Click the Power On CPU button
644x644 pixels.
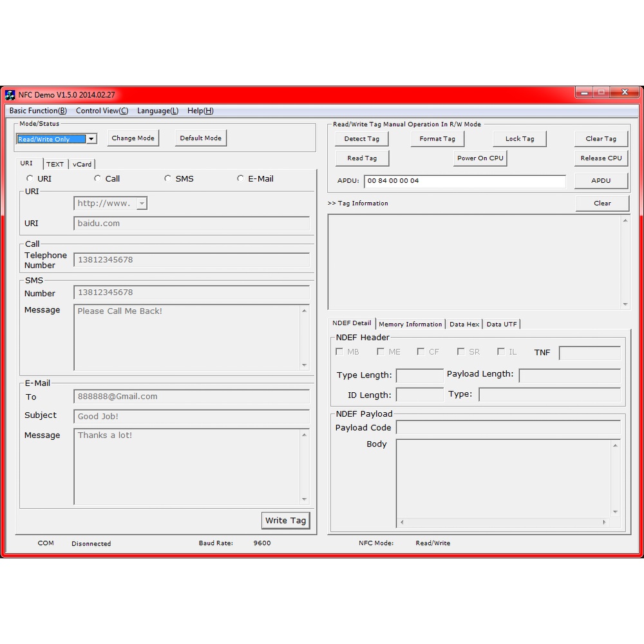point(480,158)
